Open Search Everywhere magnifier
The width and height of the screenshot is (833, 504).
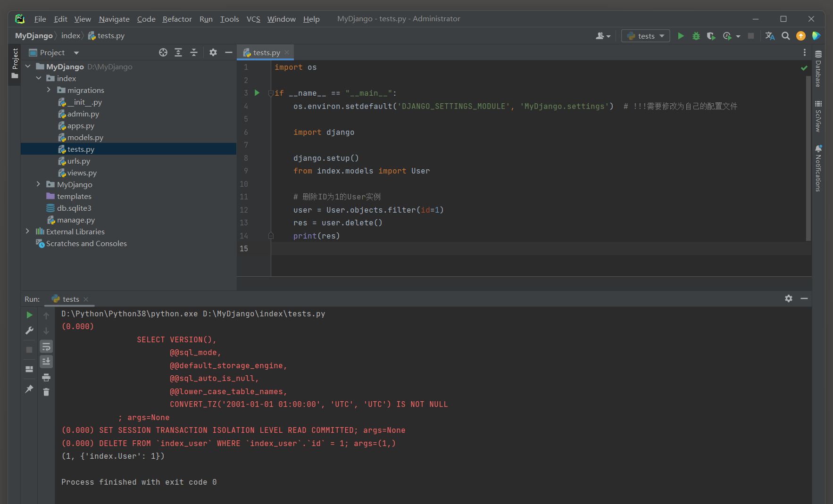pos(785,36)
